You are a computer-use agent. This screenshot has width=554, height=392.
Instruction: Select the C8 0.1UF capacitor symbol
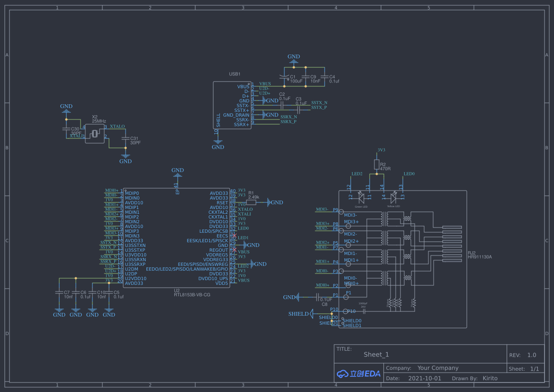[x=318, y=297]
